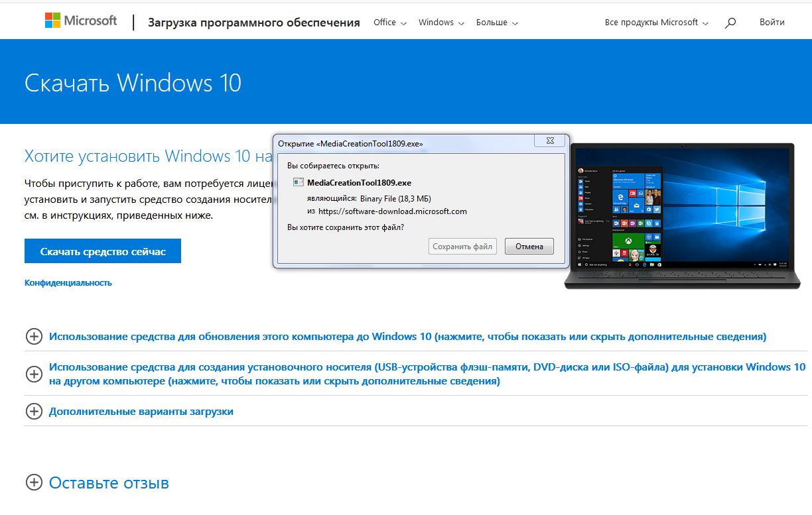812x515 pixels.
Task: Click Скачать средство сейчас button
Action: pyautogui.click(x=103, y=251)
